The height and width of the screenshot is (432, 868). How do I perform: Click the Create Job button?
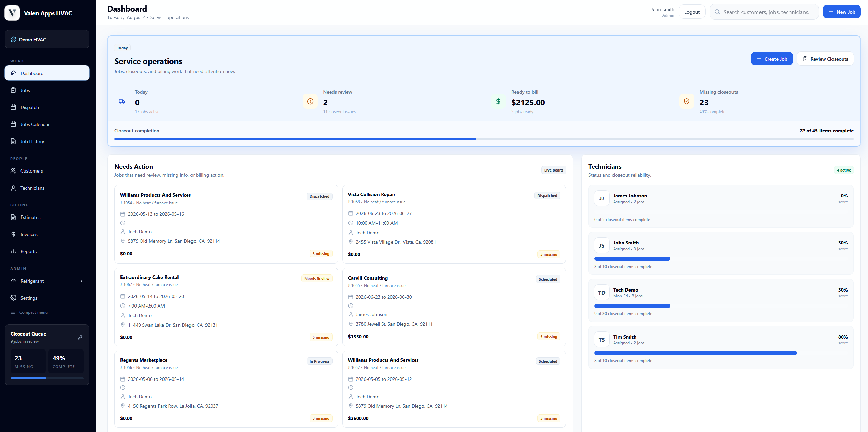point(772,59)
